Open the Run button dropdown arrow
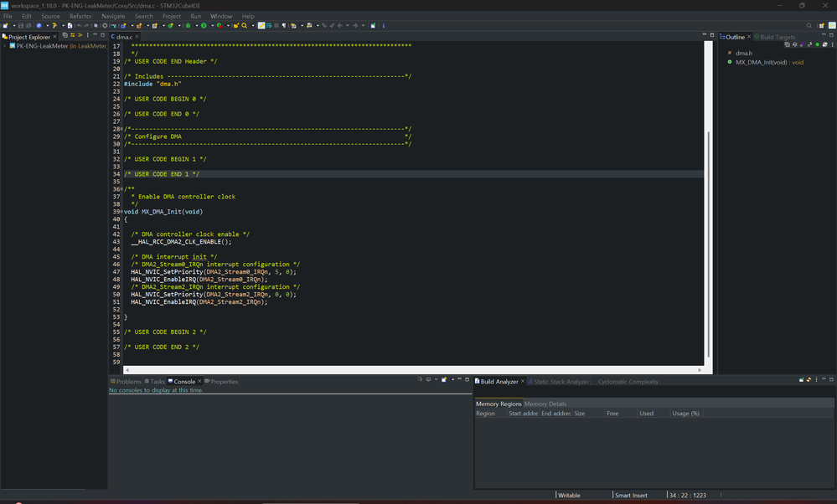This screenshot has height=504, width=837. [x=210, y=26]
